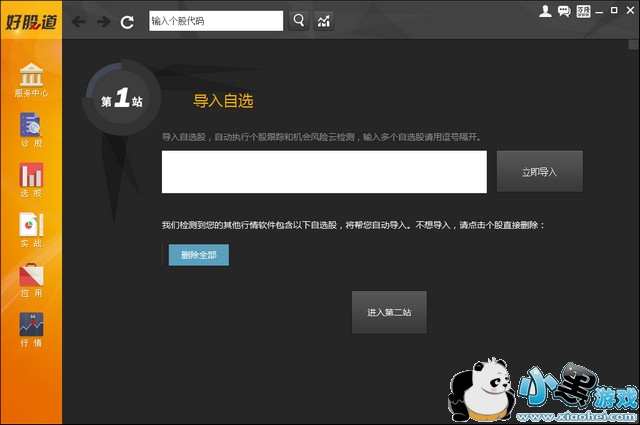Open 选股 in the sidebar
Image resolution: width=640 pixels, height=425 pixels.
(x=31, y=180)
